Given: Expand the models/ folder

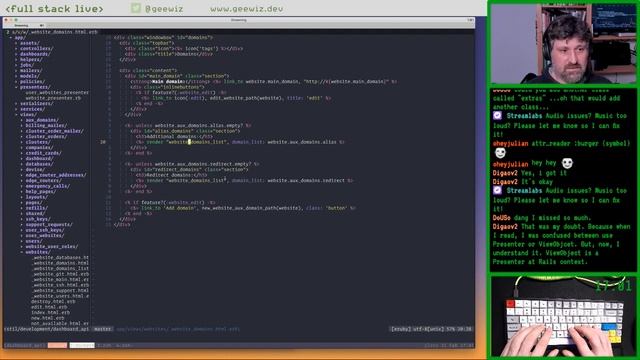Looking at the screenshot, I should [30, 76].
